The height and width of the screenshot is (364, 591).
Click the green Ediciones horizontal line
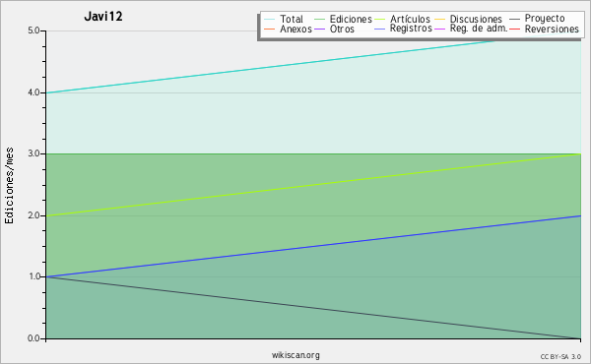click(313, 153)
